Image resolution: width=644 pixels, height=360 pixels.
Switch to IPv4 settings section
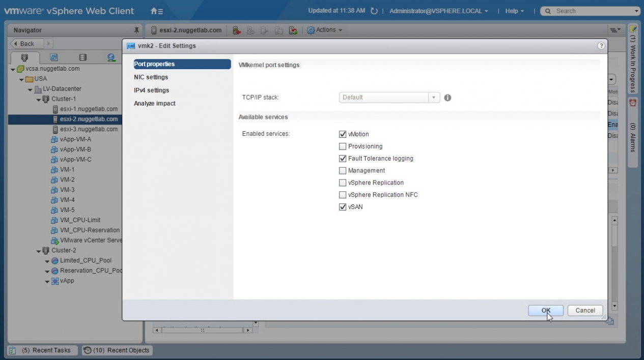(x=151, y=91)
